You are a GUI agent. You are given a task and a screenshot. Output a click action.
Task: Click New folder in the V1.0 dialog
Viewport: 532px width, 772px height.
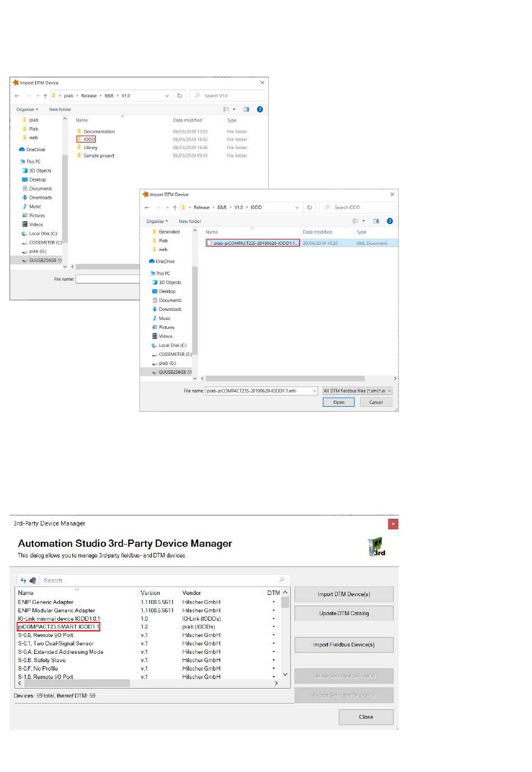coord(60,109)
